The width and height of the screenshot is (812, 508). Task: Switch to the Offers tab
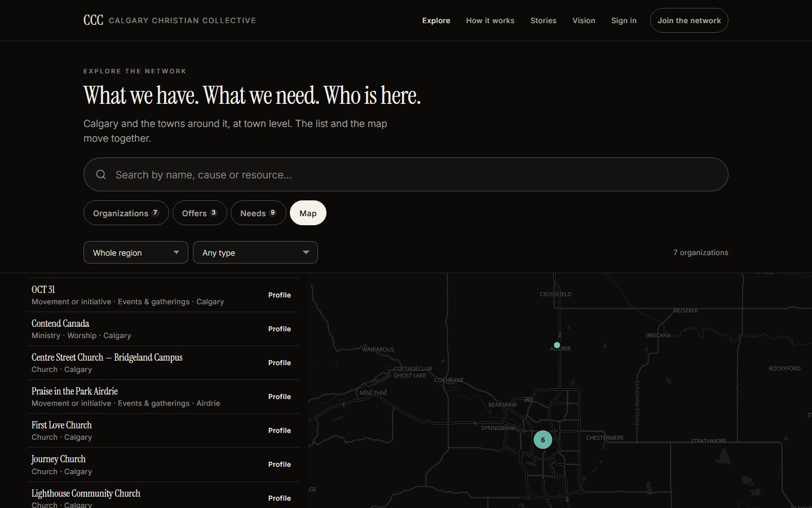pos(200,213)
